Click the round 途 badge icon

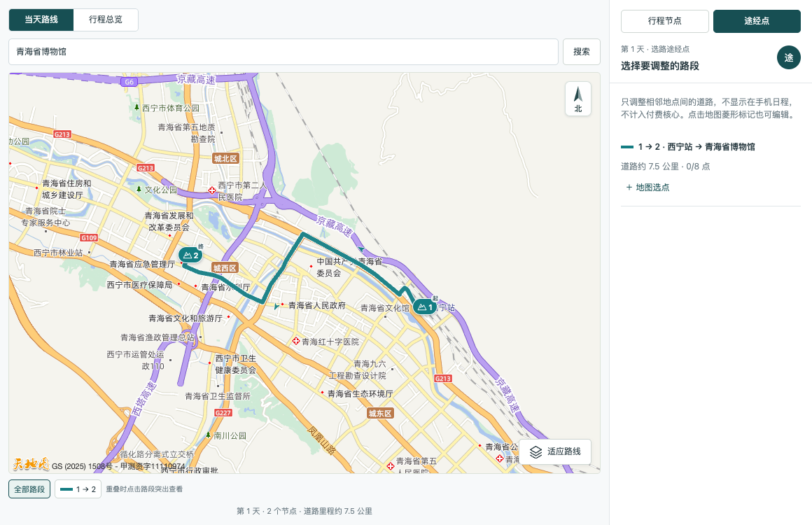coord(789,57)
